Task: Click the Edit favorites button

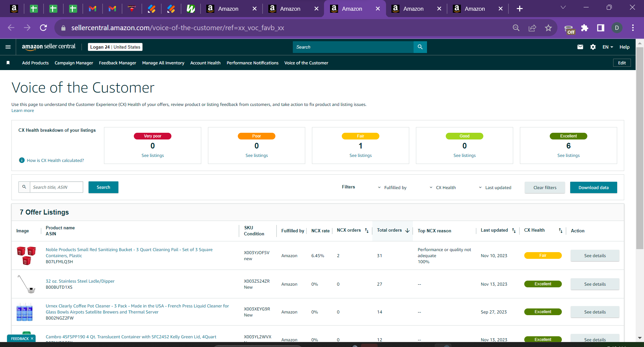Action: (x=622, y=63)
